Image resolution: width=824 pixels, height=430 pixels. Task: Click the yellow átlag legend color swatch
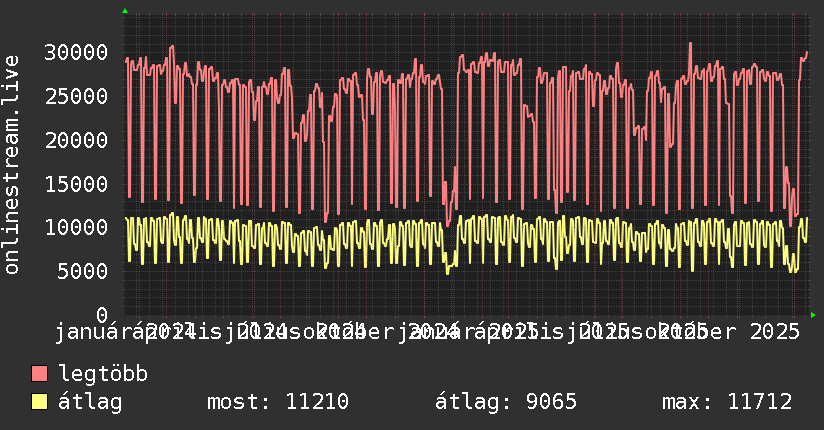click(x=39, y=402)
